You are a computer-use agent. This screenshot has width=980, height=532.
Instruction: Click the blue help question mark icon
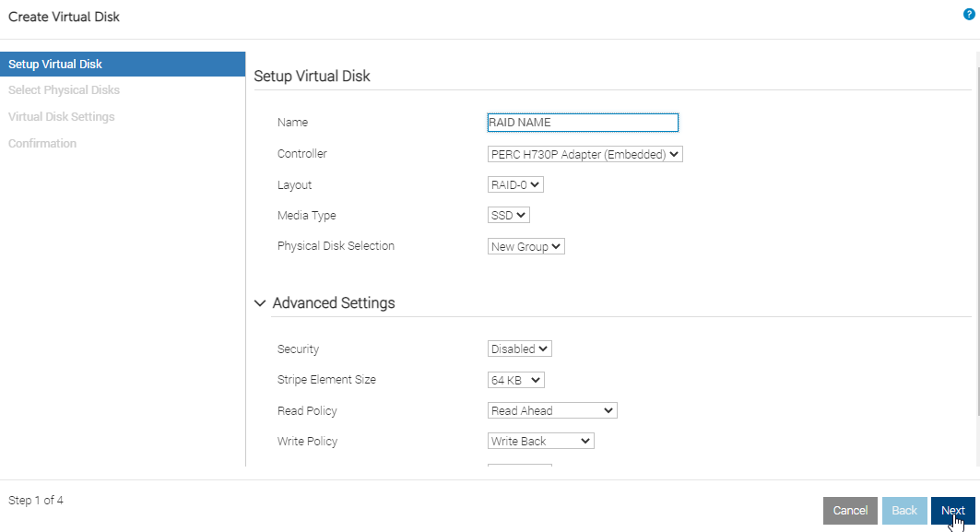coord(969,15)
